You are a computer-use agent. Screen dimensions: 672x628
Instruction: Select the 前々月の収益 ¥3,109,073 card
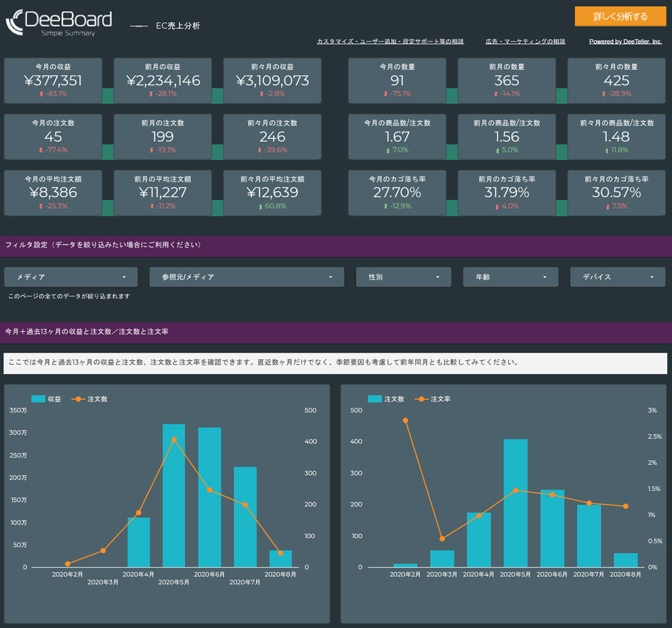click(x=273, y=81)
